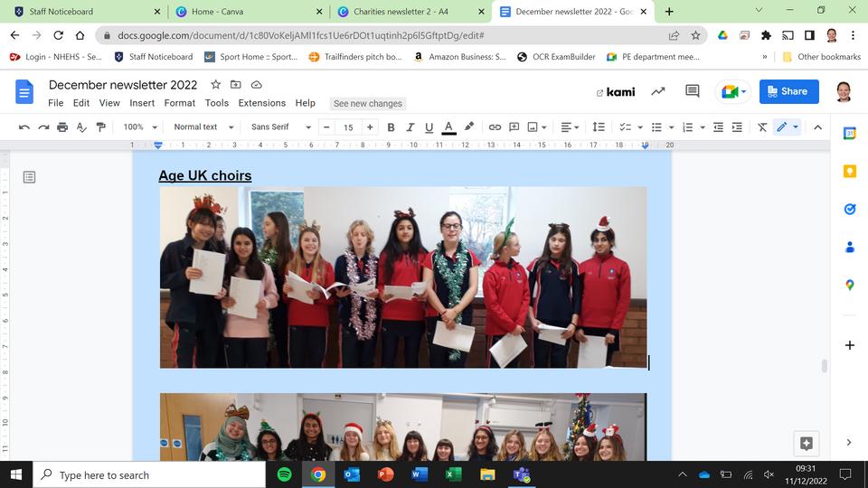Hide the menus with chevron
This screenshot has height=488, width=868.
817,127
